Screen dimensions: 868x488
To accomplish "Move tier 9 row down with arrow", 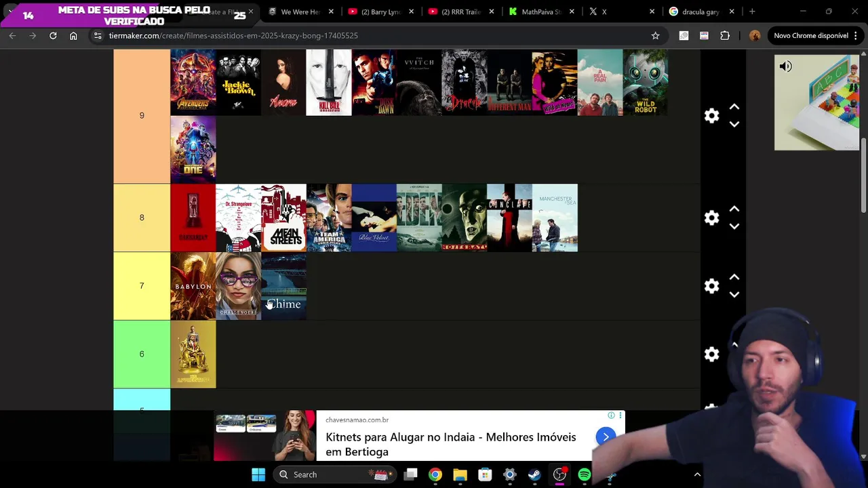I will (734, 125).
